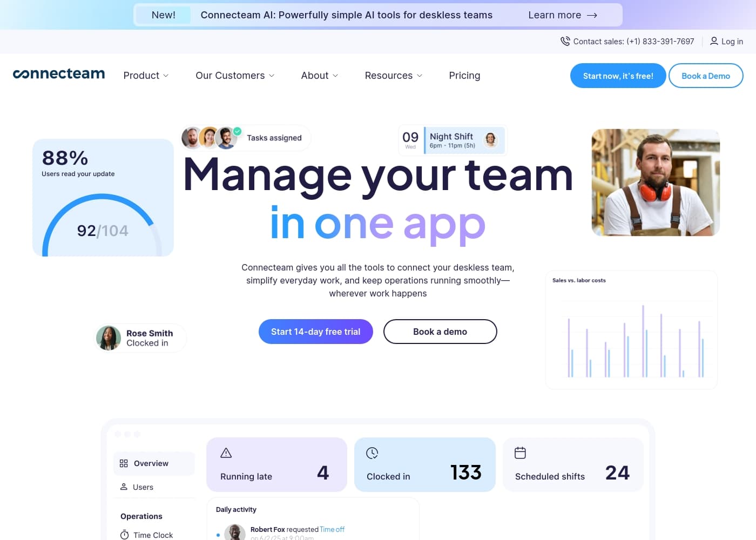Click the phone icon next to Contact sales
756x540 pixels.
565,41
